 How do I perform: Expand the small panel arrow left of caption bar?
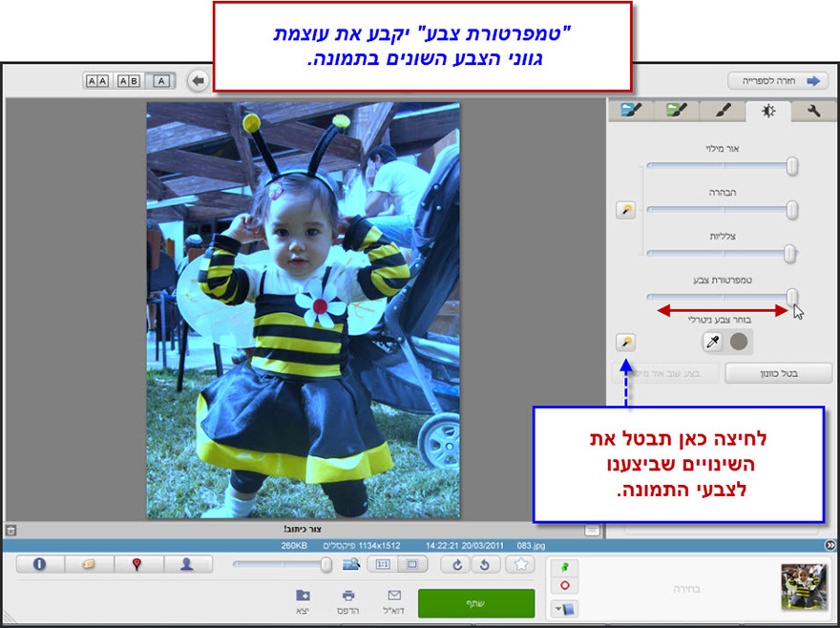point(593,531)
